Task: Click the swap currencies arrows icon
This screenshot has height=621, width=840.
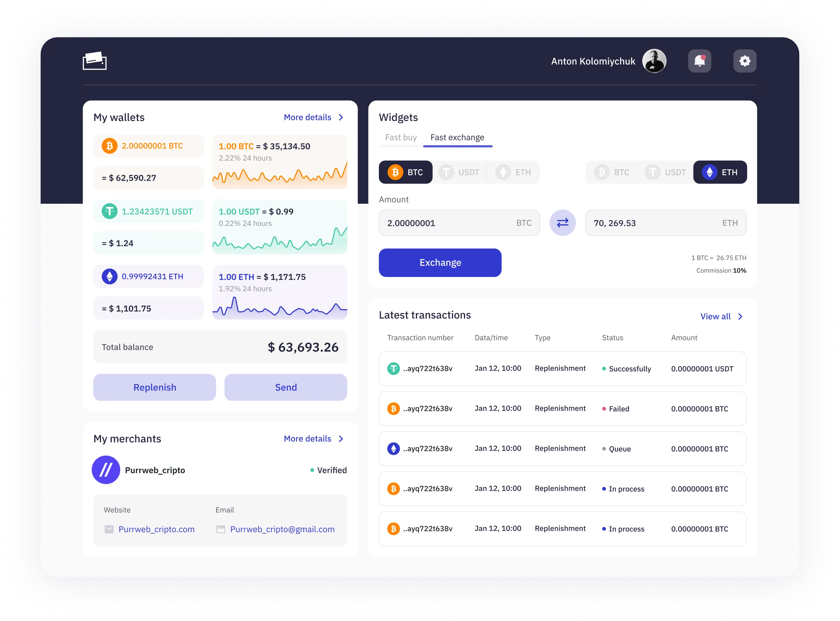Action: 562,223
